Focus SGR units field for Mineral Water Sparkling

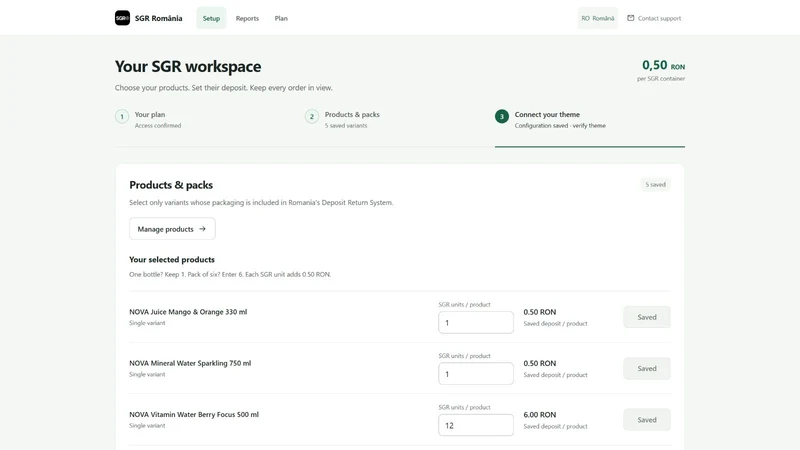tap(476, 374)
